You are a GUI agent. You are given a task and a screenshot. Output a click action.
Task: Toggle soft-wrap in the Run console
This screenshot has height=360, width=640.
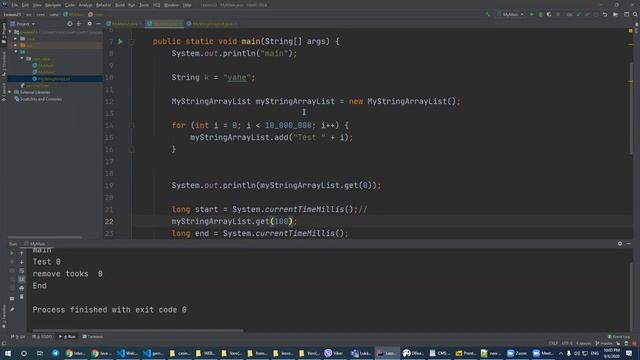coord(22,271)
